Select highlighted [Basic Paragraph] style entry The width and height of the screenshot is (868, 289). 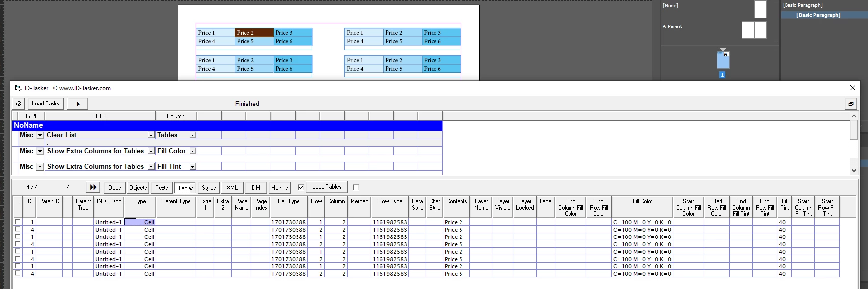tap(818, 15)
